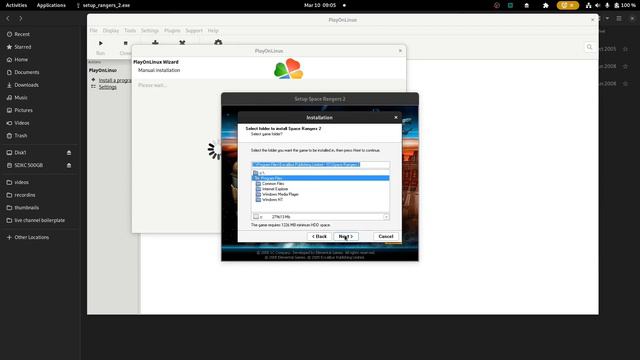The width and height of the screenshot is (640, 360).
Task: Open Activities overview
Action: (x=16, y=5)
